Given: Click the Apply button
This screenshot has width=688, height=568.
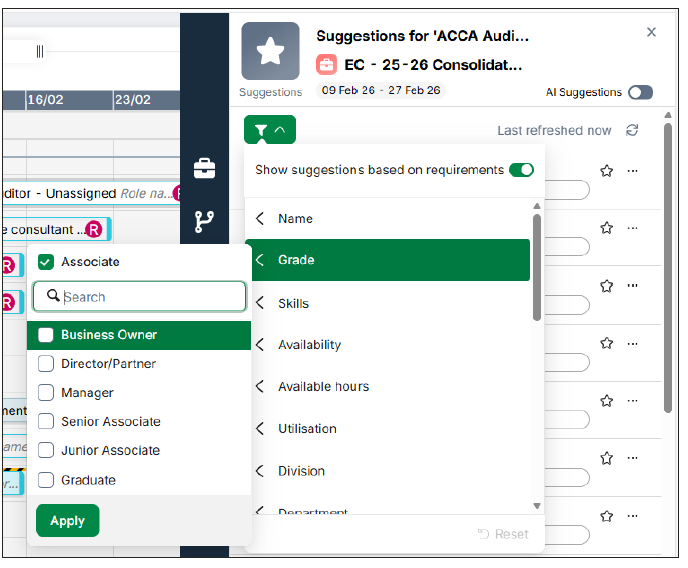Looking at the screenshot, I should pyautogui.click(x=68, y=521).
